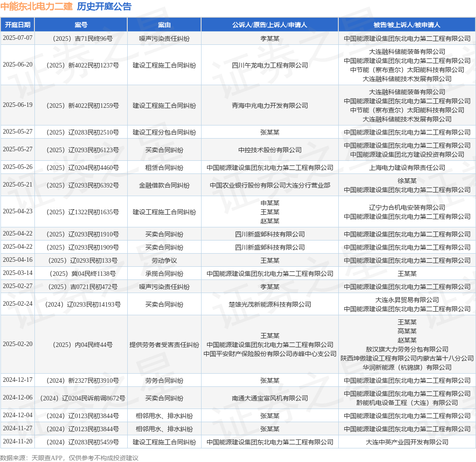Select date cell 2025-06-19
The image size is (476, 462).
(18, 105)
